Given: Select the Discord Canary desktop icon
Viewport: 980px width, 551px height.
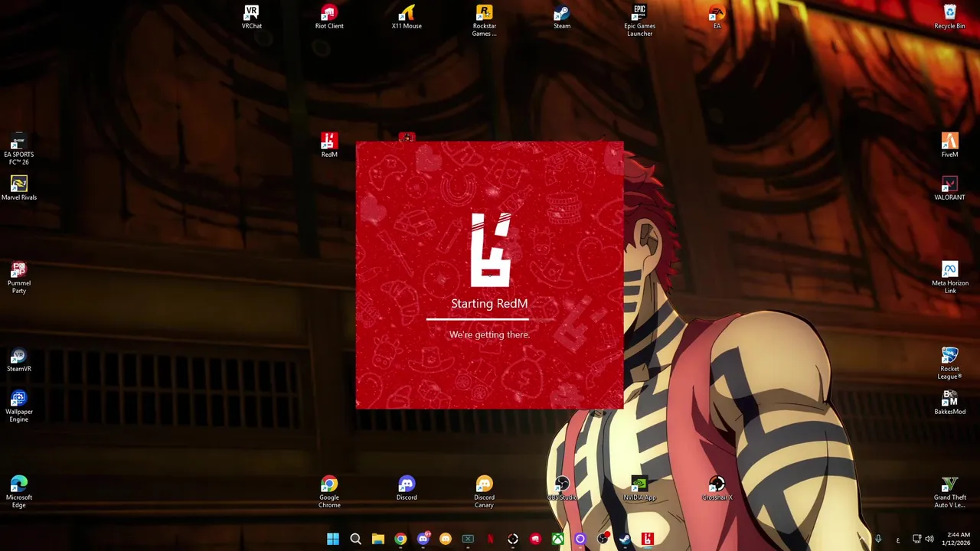Looking at the screenshot, I should tap(484, 493).
